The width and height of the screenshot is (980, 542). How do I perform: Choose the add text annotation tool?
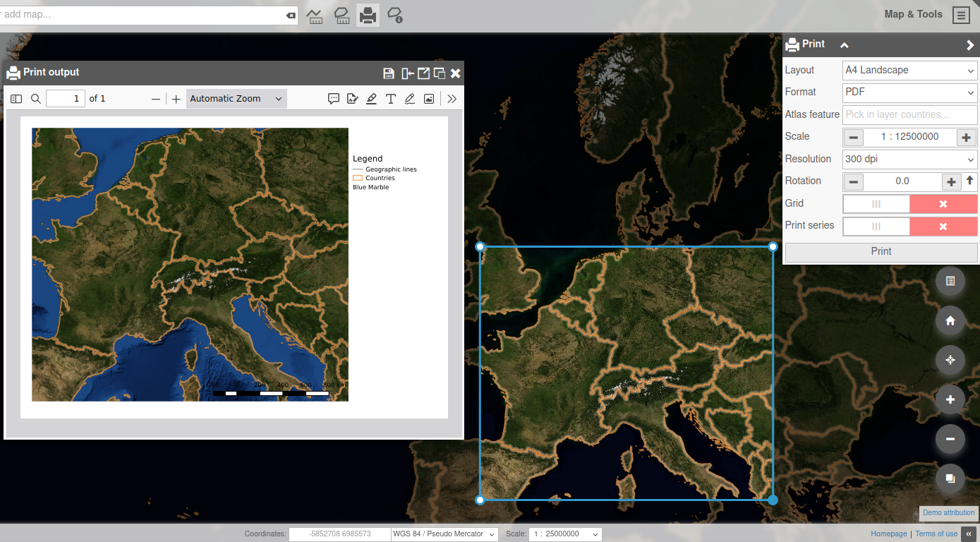pyautogui.click(x=390, y=99)
